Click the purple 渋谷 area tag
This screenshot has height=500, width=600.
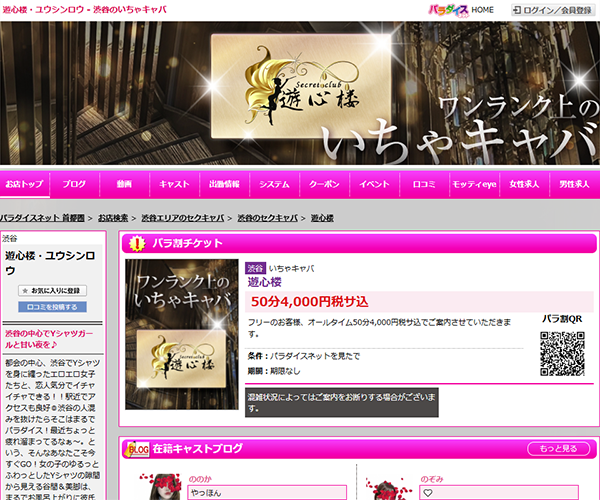[255, 268]
